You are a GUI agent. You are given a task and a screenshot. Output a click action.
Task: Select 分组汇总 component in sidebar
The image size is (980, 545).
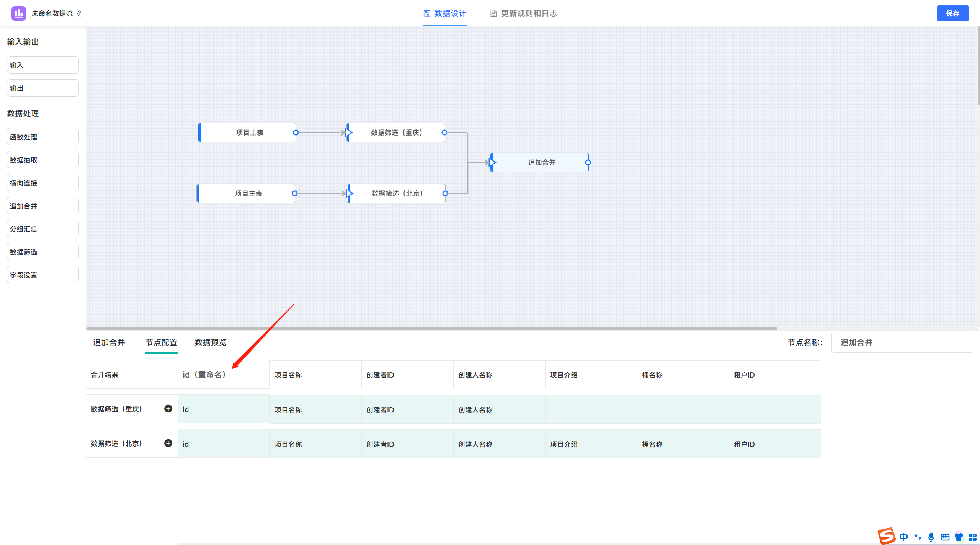point(43,229)
